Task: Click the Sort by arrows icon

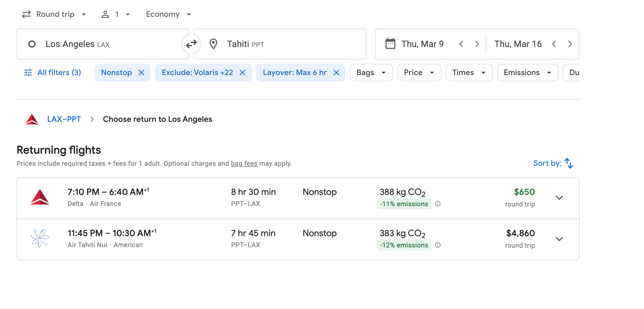Action: pos(568,163)
